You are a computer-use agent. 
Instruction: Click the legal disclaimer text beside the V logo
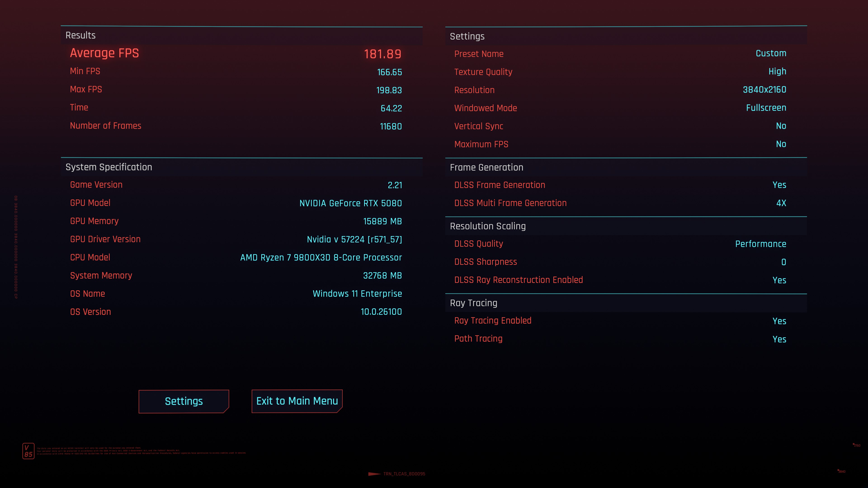point(142,451)
